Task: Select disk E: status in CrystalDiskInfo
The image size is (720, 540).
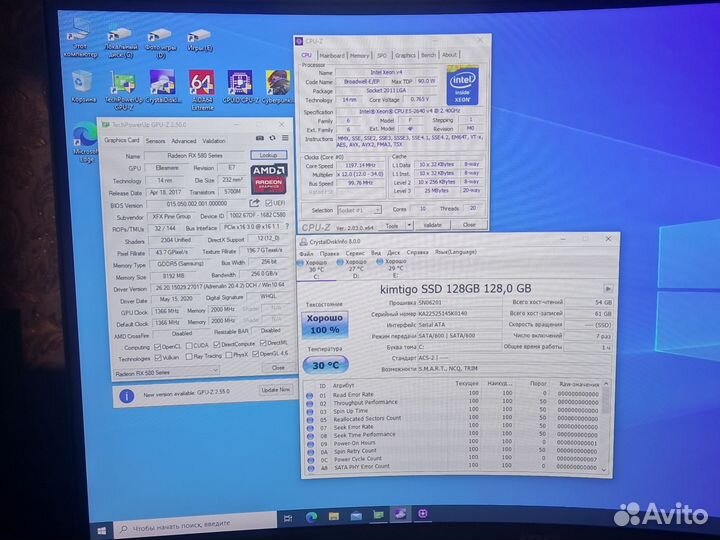Action: coord(392,267)
